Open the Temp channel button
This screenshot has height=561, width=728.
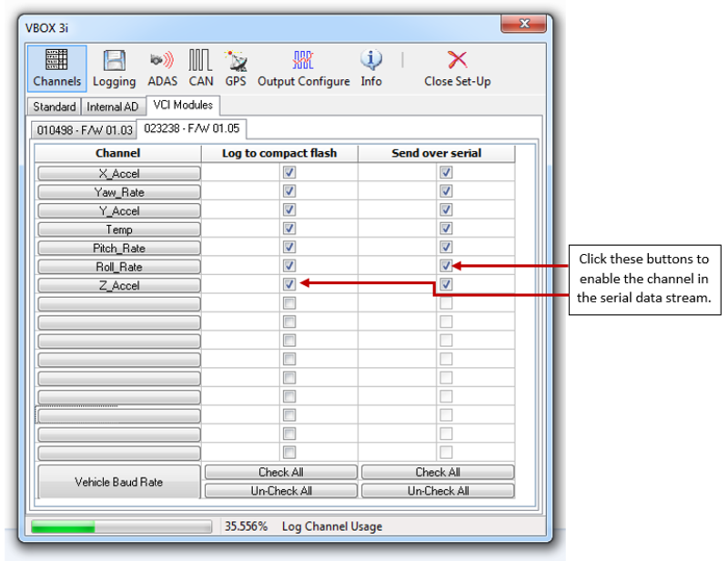119,229
